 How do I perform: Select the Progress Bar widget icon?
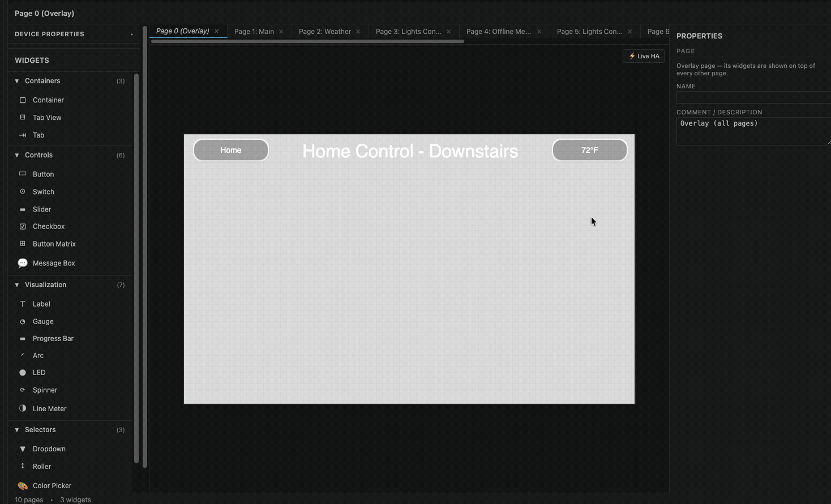point(23,338)
